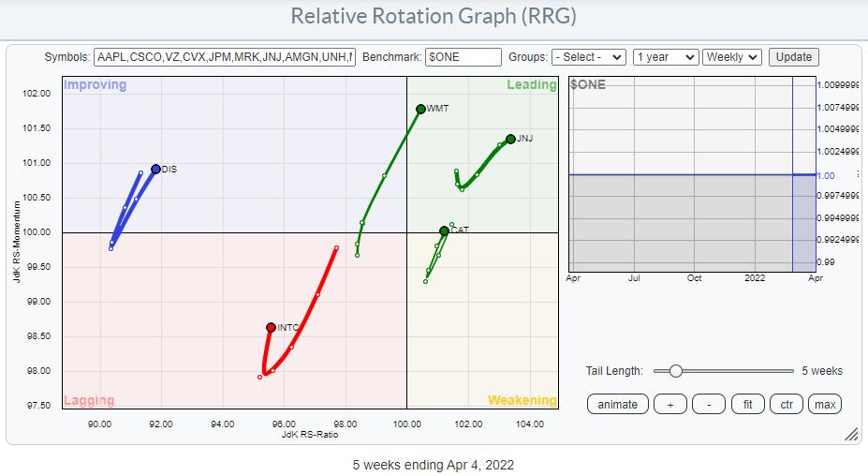Image resolution: width=868 pixels, height=476 pixels.
Task: Start playback with the animate button
Action: (x=617, y=404)
